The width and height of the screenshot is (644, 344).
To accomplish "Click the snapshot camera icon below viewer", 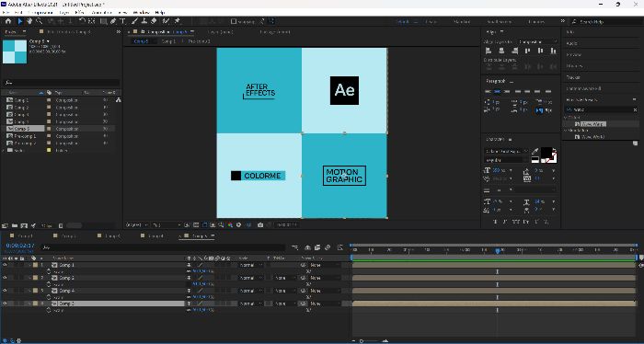I will pos(260,225).
